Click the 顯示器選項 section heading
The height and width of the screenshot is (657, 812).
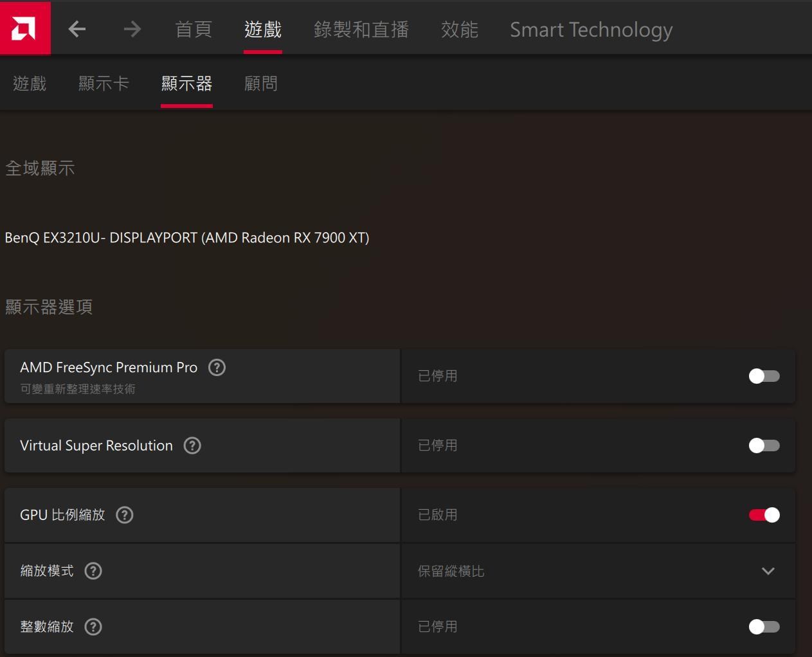click(49, 307)
